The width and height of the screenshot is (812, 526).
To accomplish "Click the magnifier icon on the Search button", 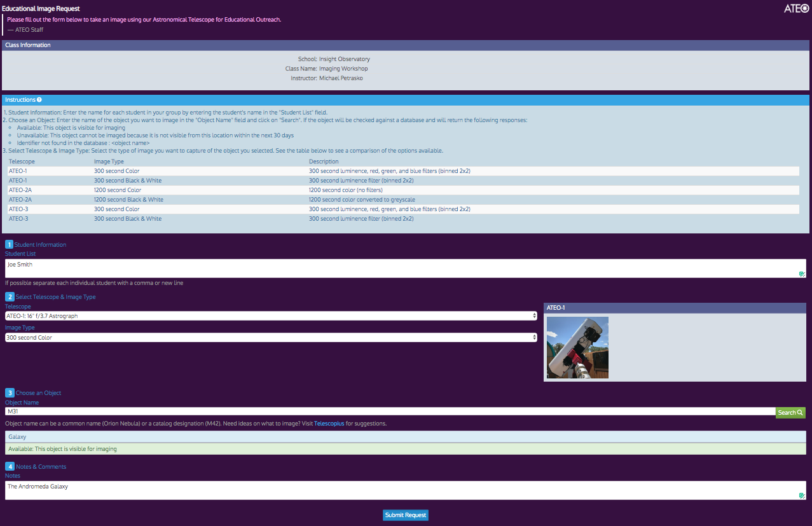I will click(799, 412).
